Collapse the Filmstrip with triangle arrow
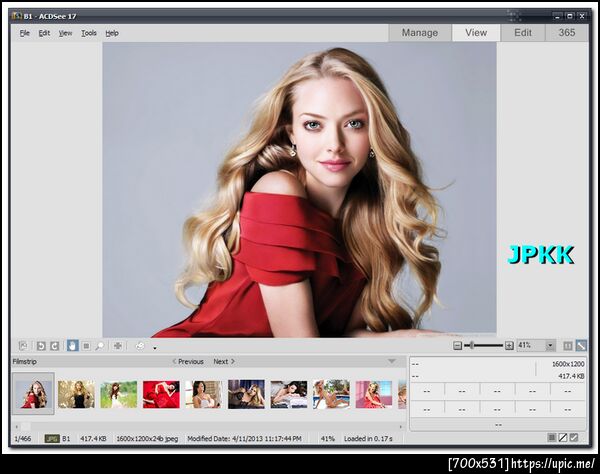Screen dimensions: 600x474 pos(391,361)
